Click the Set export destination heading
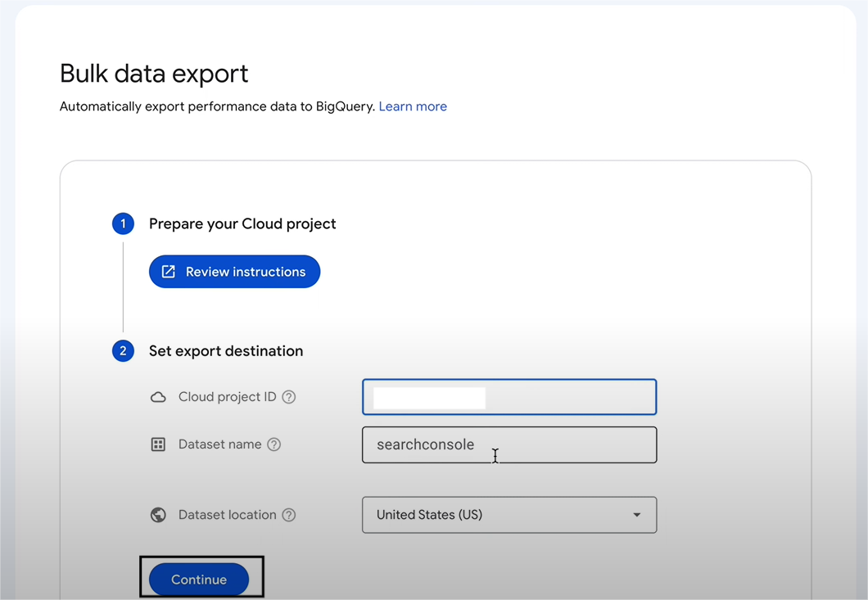The height and width of the screenshot is (600, 868). tap(226, 351)
